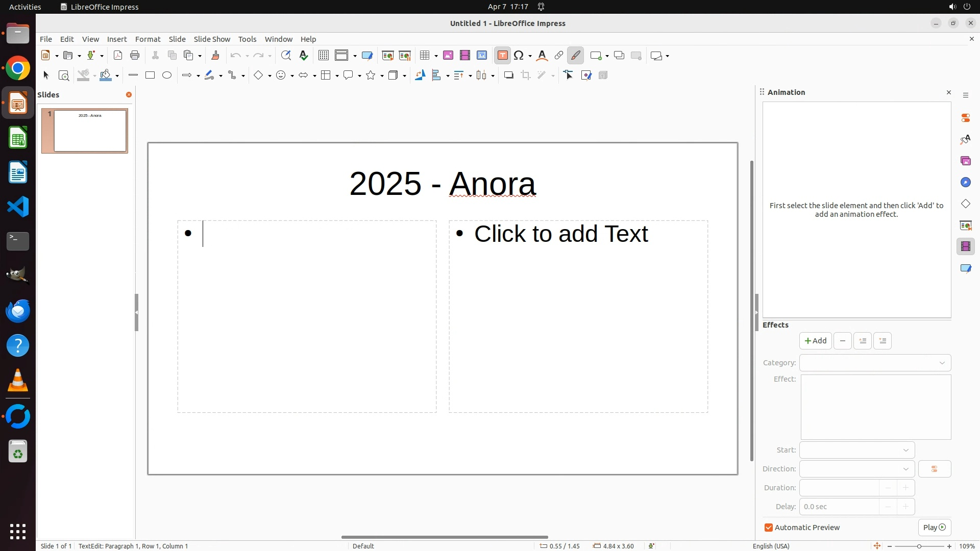Toggle the Shadow toolbar button
980x551 pixels.
[x=508, y=76]
